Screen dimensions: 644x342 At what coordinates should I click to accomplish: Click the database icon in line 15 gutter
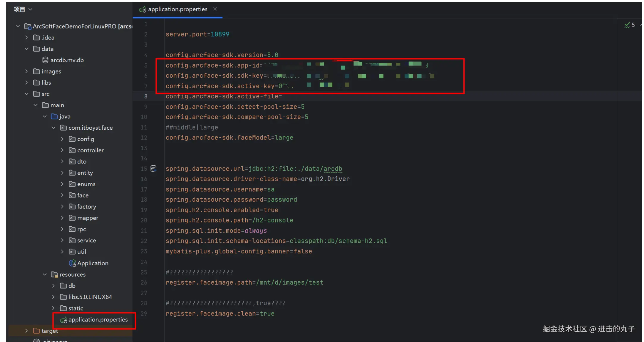pyautogui.click(x=153, y=169)
